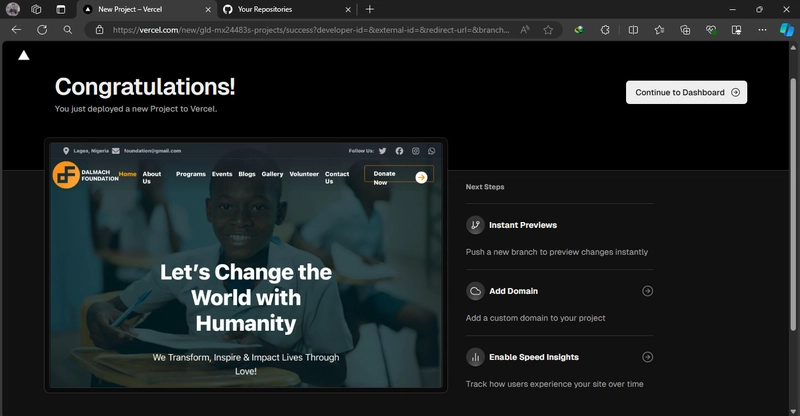Click the Instant Previews branch icon
The height and width of the screenshot is (416, 800).
tap(475, 225)
